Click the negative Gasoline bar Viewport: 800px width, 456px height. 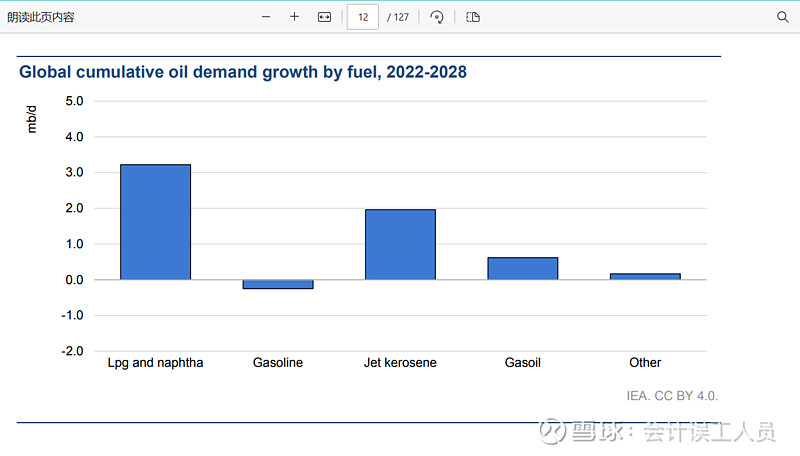[x=278, y=284]
